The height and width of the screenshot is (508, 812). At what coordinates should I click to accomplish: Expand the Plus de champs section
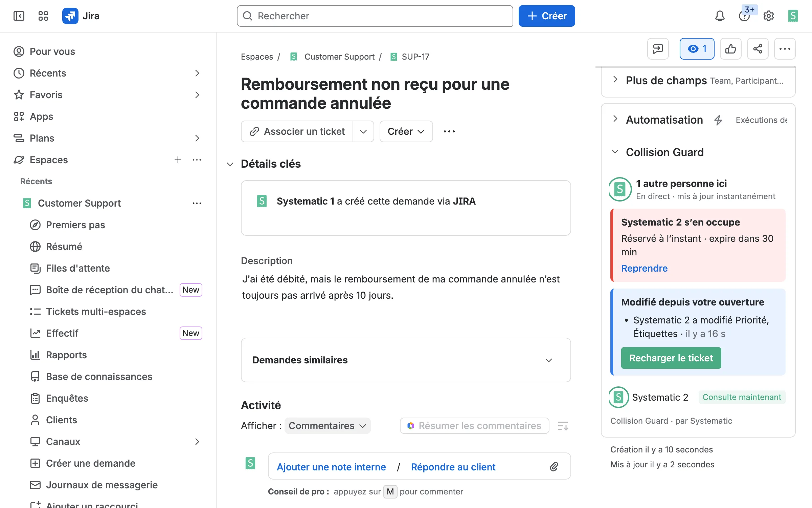click(x=615, y=80)
